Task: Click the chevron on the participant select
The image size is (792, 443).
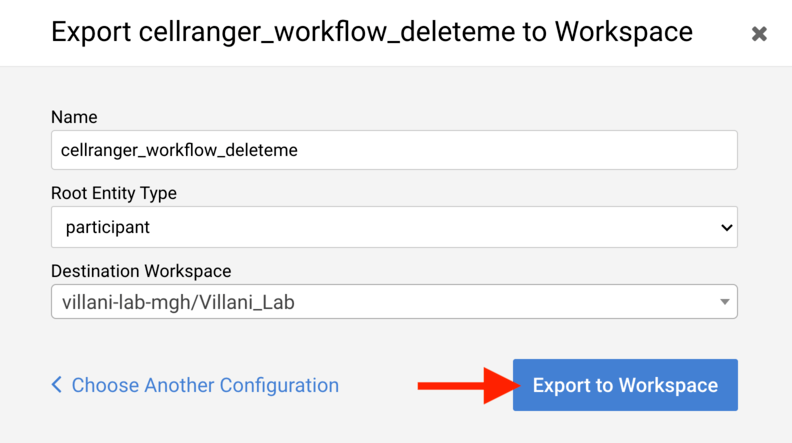Action: (727, 228)
